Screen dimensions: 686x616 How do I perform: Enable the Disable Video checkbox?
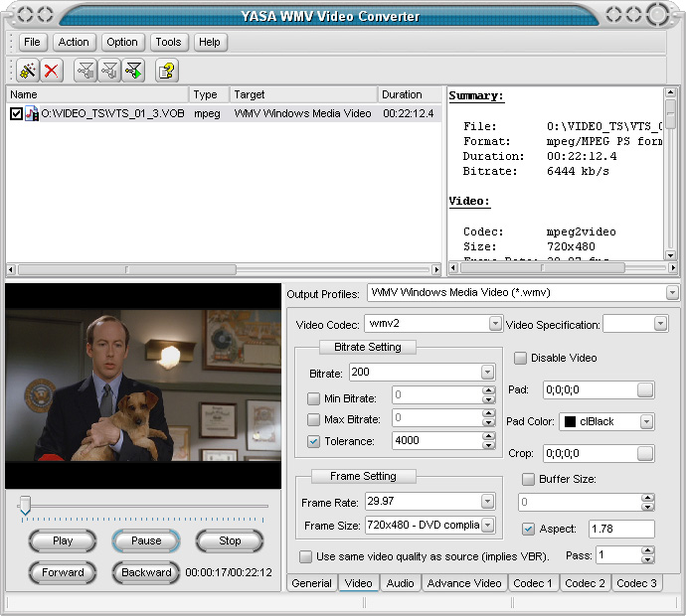[521, 358]
